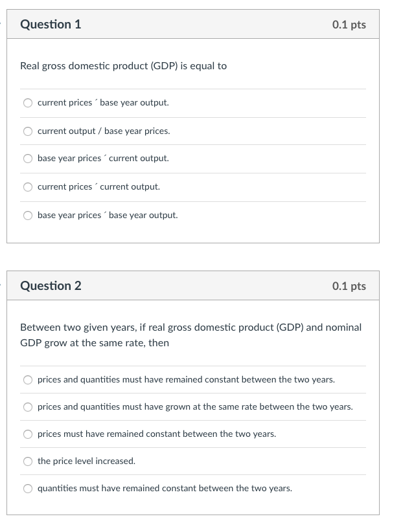Image resolution: width=403 pixels, height=532 pixels.
Task: Click label text 'current prices ´ current output.'
Action: pos(98,186)
